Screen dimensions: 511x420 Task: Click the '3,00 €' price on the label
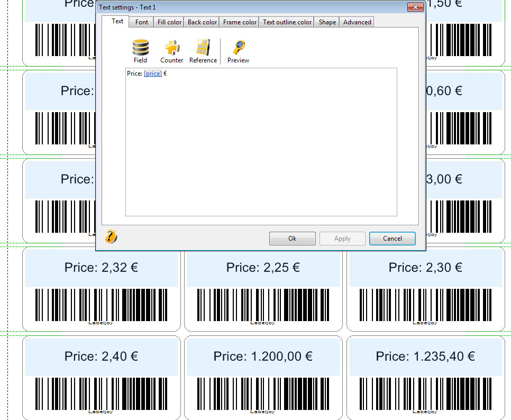444,179
